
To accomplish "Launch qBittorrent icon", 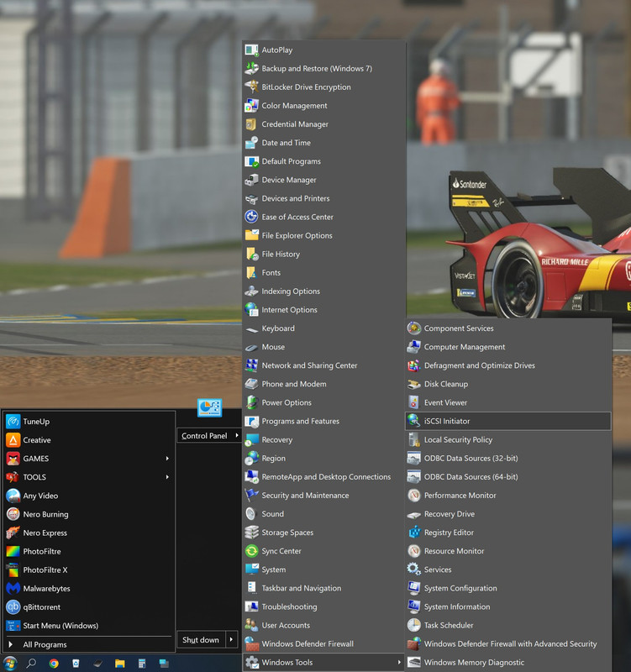I will (x=13, y=606).
